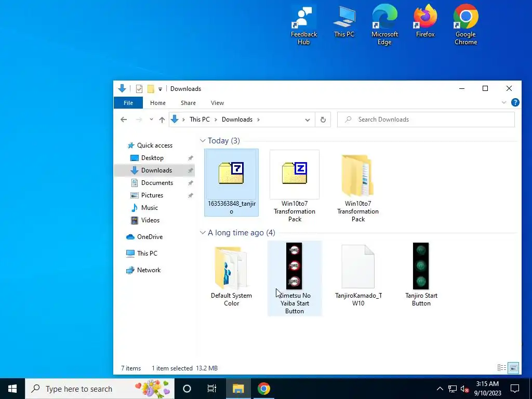The image size is (532, 399).
Task: Open the address bar history dropdown
Action: [x=308, y=120]
